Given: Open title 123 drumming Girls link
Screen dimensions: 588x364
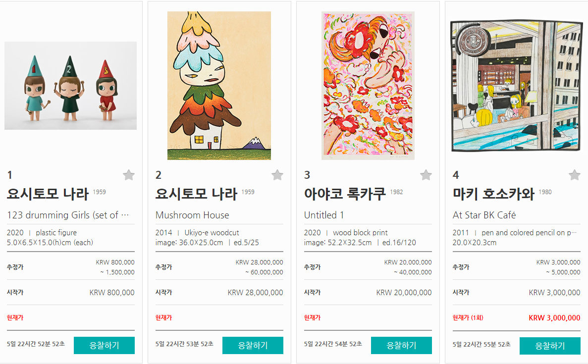Looking at the screenshot, I should coord(68,215).
